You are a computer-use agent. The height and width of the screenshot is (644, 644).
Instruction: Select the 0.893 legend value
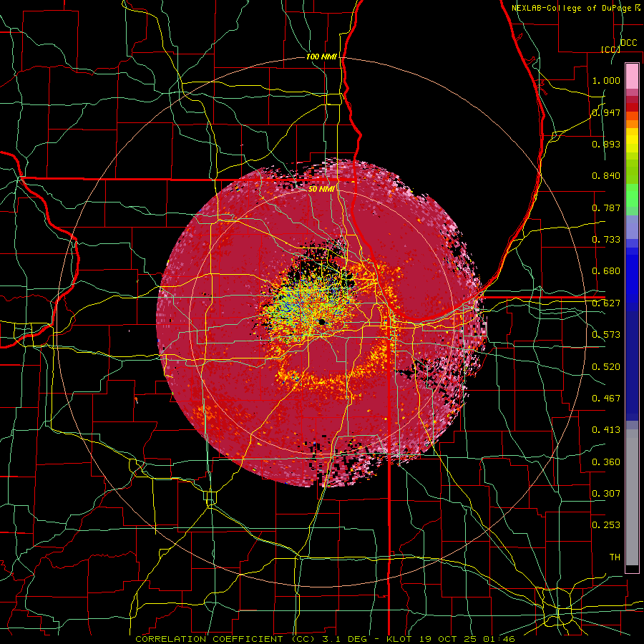click(606, 144)
